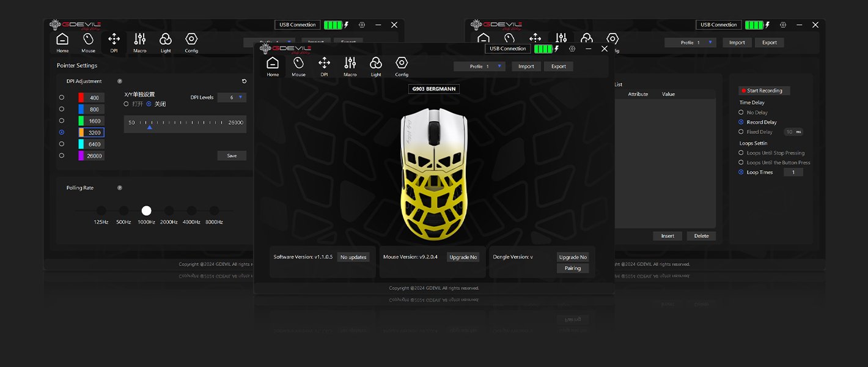Select the No Delay option
Screen dimensions: 868x367
point(741,113)
